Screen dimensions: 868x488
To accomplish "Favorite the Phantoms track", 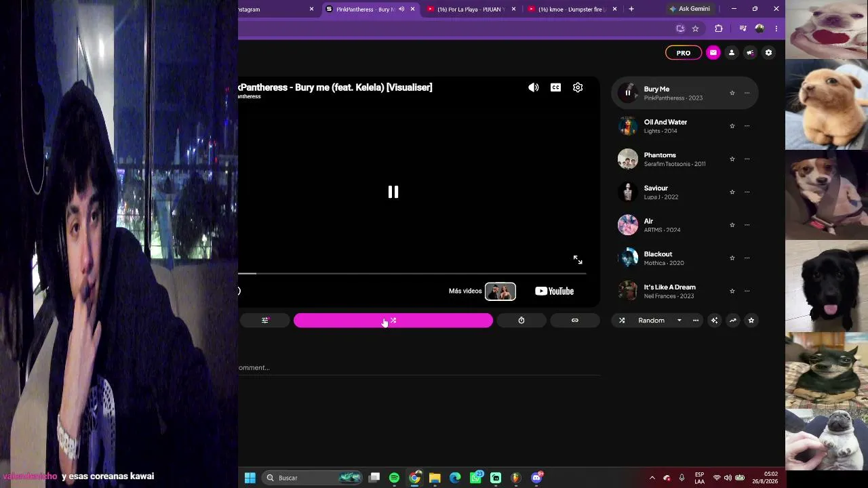I will [x=732, y=159].
